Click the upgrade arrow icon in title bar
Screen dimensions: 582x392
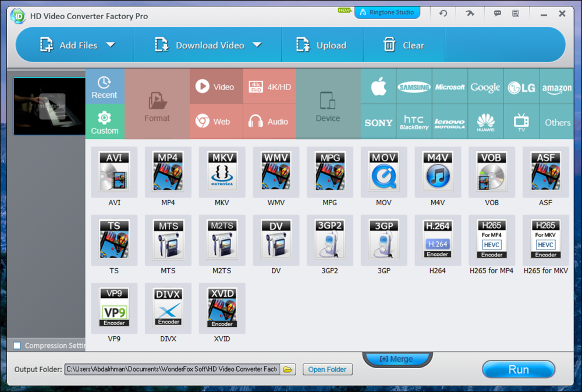point(470,13)
